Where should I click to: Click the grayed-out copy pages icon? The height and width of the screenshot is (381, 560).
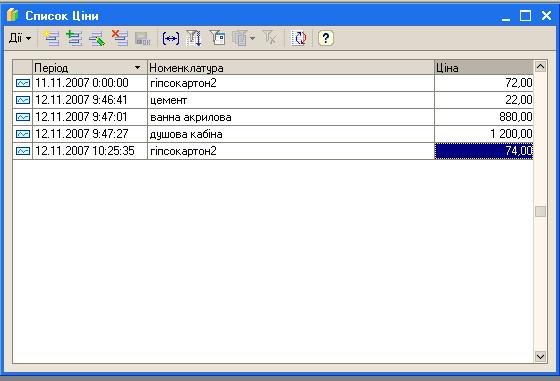pyautogui.click(x=240, y=38)
